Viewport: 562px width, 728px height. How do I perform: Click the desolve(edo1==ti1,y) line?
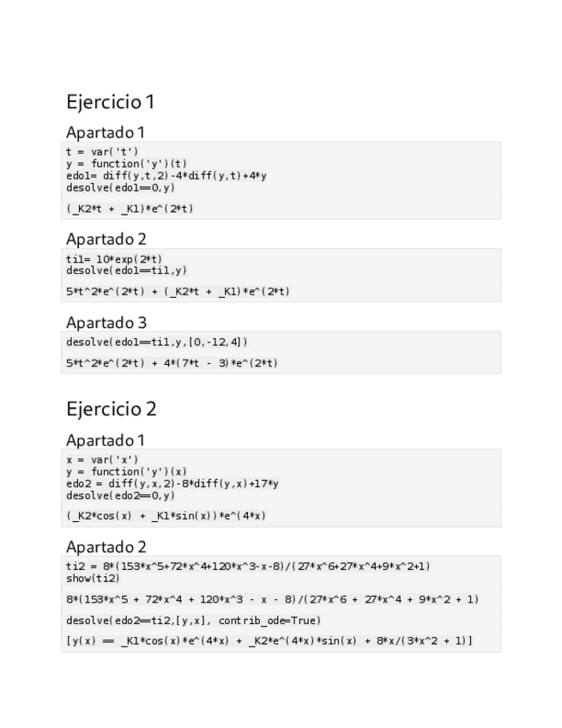(126, 270)
